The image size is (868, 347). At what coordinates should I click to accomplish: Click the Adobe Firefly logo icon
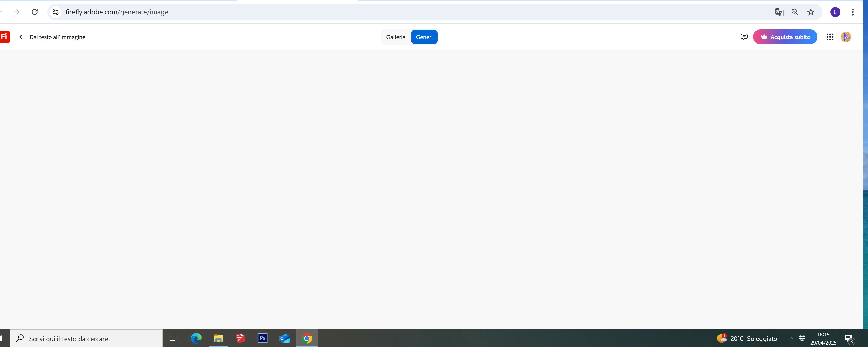[4, 37]
